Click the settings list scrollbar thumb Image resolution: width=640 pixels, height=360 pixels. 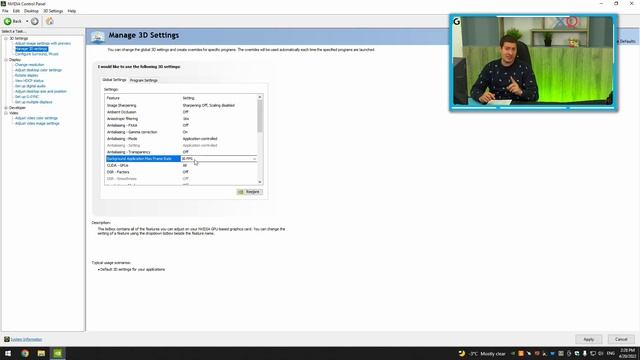click(260, 116)
